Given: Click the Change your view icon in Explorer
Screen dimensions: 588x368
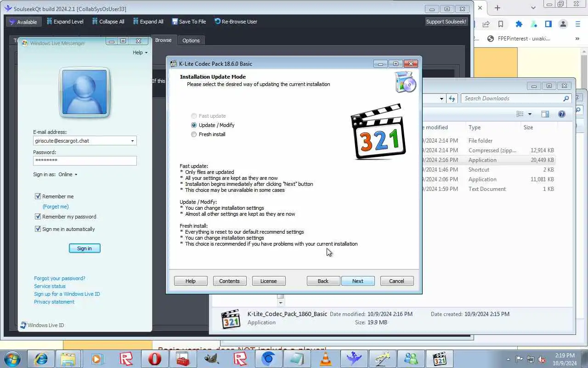Looking at the screenshot, I should click(x=520, y=114).
